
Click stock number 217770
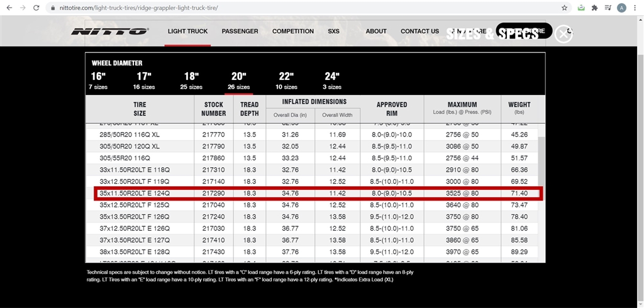214,135
